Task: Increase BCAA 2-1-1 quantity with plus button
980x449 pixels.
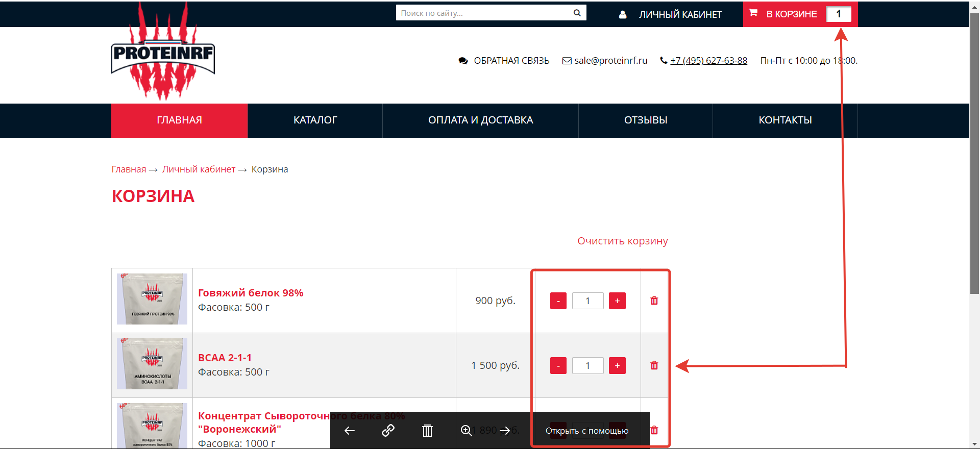Action: [617, 366]
